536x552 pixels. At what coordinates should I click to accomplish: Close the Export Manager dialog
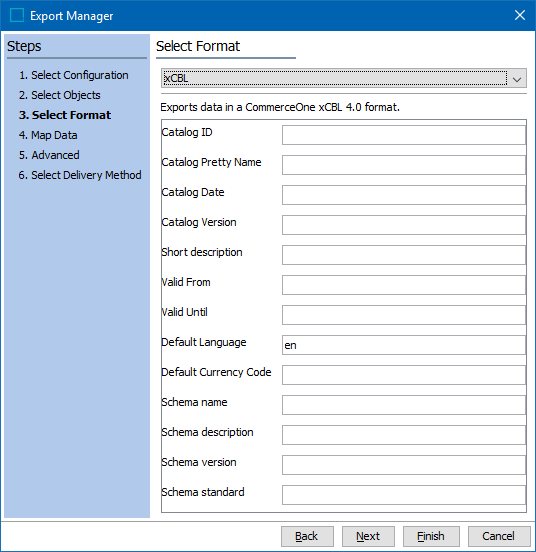(x=520, y=15)
